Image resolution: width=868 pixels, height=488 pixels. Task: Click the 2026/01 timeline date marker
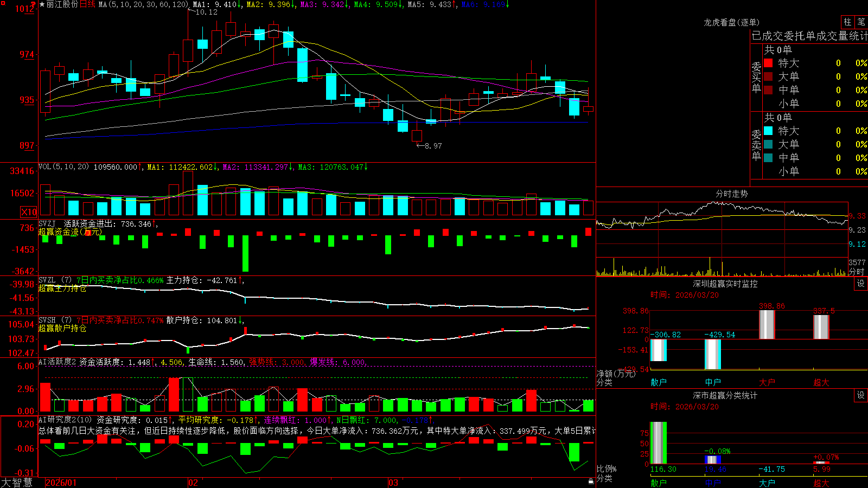coord(61,483)
